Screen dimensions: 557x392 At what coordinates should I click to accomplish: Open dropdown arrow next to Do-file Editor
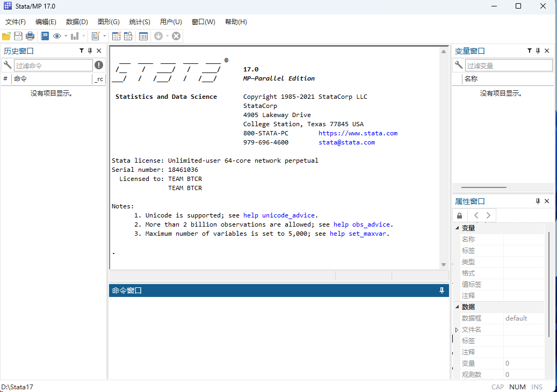pos(104,36)
